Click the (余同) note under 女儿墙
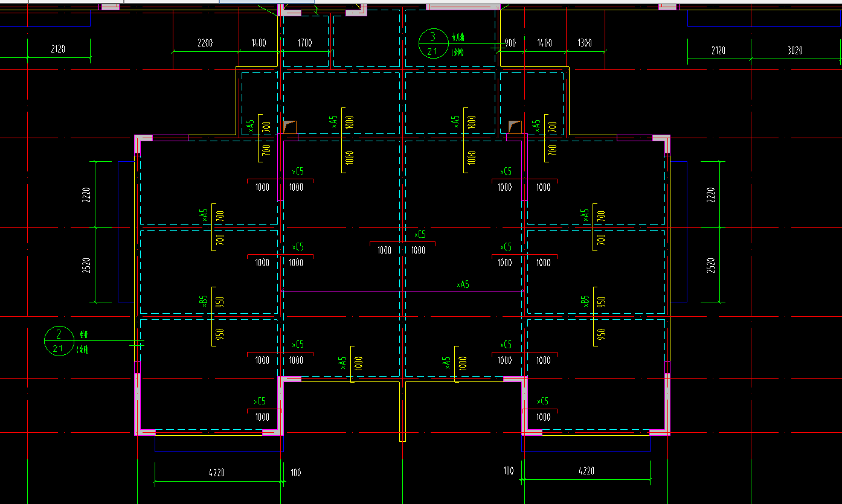 click(x=457, y=53)
